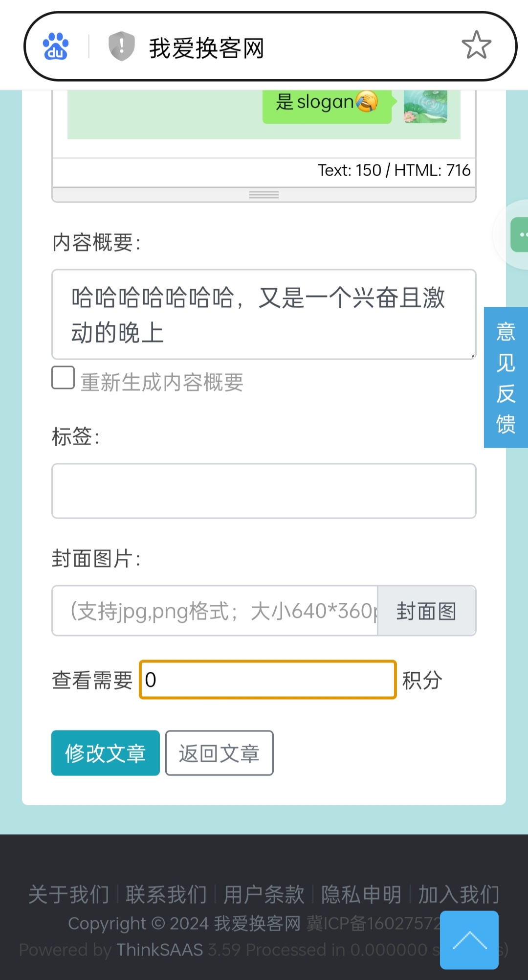528x980 pixels.
Task: Click the cover image path field
Action: pyautogui.click(x=215, y=611)
